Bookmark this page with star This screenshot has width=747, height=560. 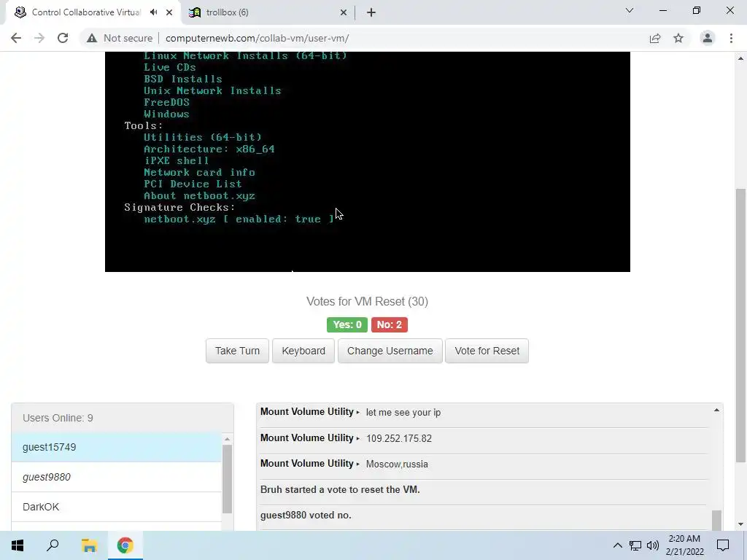pyautogui.click(x=678, y=38)
